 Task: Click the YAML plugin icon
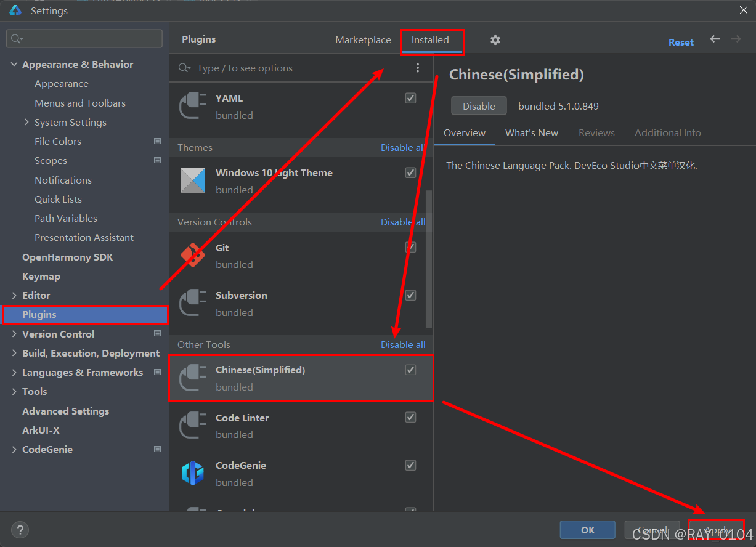tap(193, 106)
